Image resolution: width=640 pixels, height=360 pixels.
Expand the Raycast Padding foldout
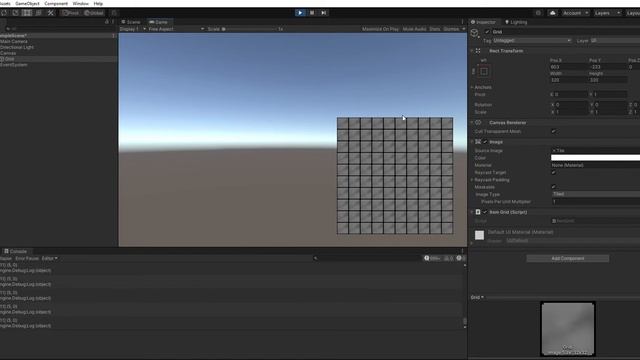(472, 180)
